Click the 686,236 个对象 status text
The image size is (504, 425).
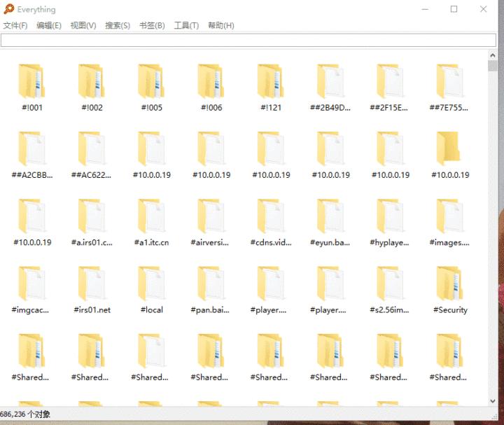(x=25, y=414)
